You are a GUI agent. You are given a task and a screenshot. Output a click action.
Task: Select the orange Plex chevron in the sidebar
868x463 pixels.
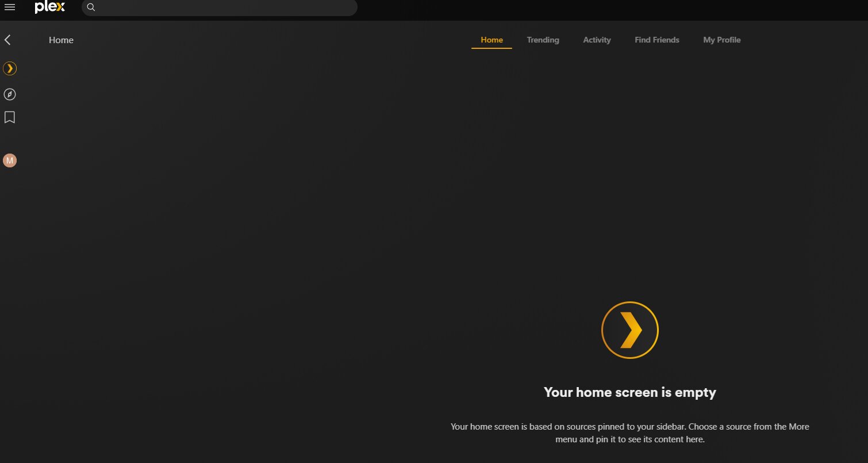[x=9, y=68]
